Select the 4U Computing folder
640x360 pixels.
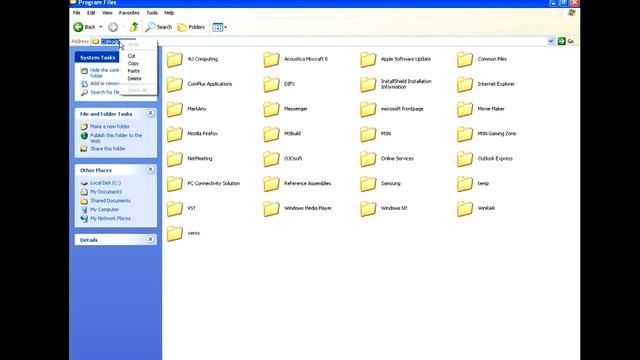(x=192, y=59)
